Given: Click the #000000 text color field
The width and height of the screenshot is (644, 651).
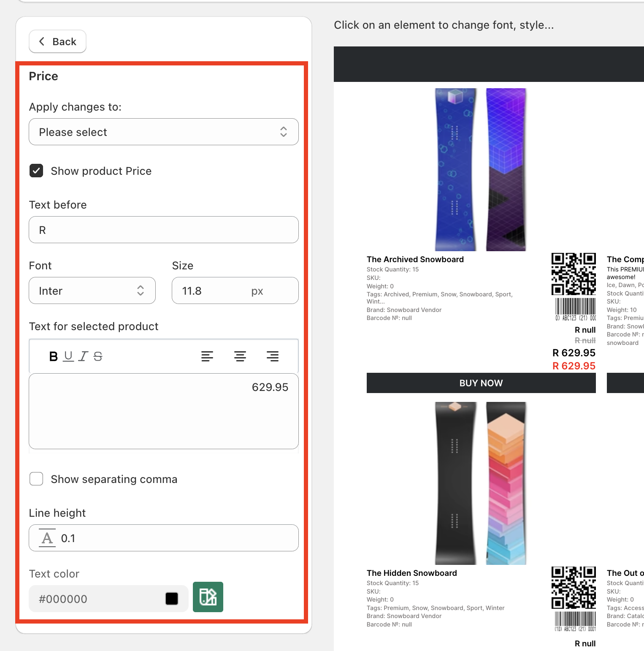Looking at the screenshot, I should (x=108, y=599).
